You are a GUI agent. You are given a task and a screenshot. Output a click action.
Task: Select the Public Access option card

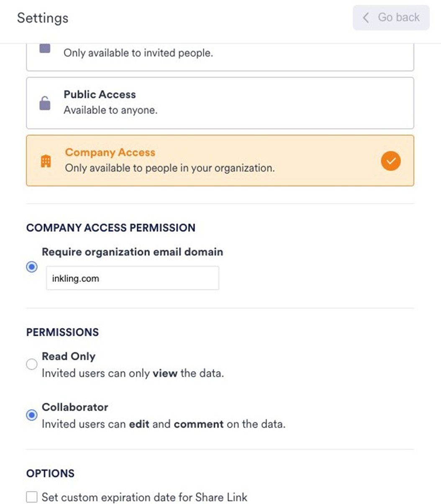pyautogui.click(x=220, y=103)
